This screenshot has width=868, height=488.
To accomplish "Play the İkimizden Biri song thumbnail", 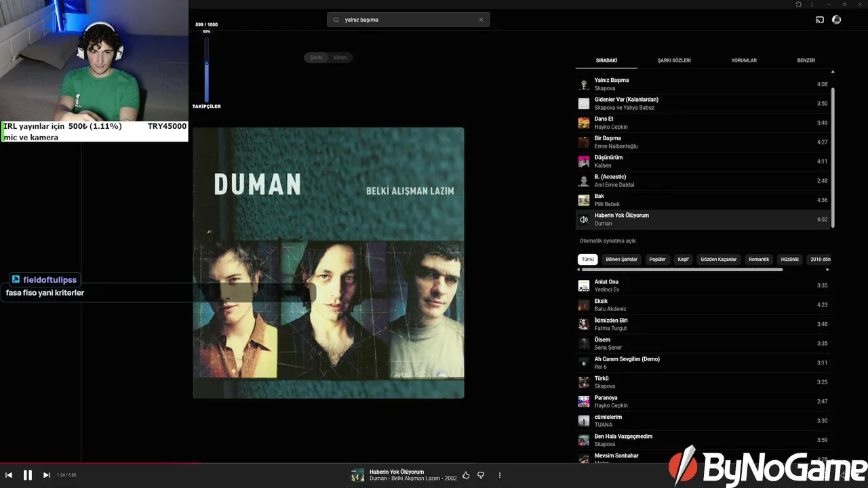I will point(584,324).
